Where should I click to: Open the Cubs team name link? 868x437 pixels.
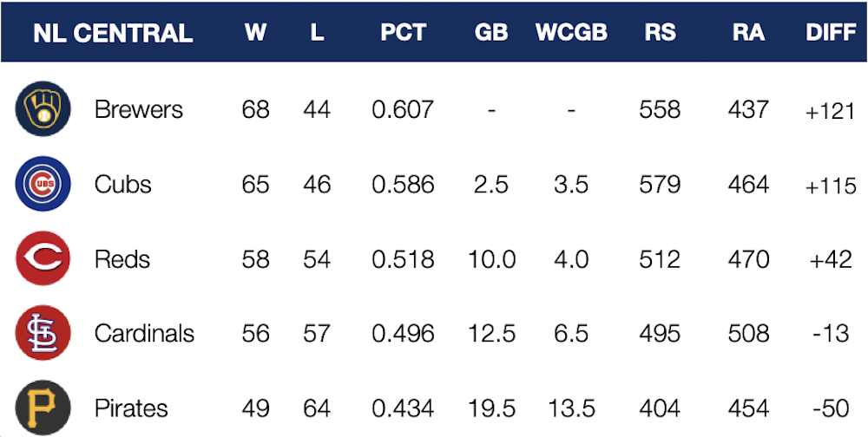point(123,185)
